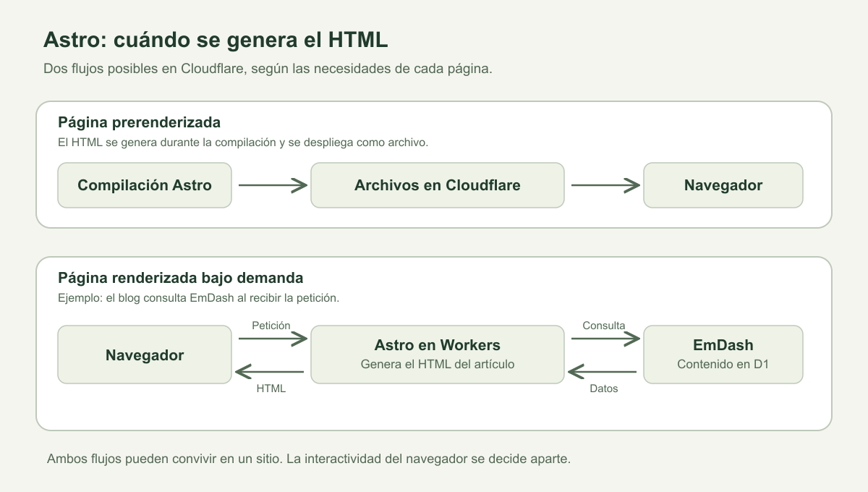Click the 'Genera el HTML del artículo' caption
Screen dimensions: 868x492
tap(438, 365)
